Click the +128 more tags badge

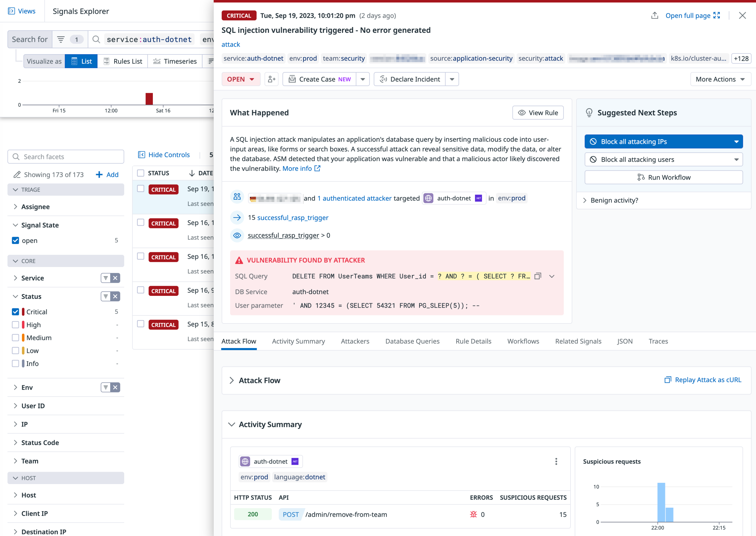pyautogui.click(x=741, y=58)
